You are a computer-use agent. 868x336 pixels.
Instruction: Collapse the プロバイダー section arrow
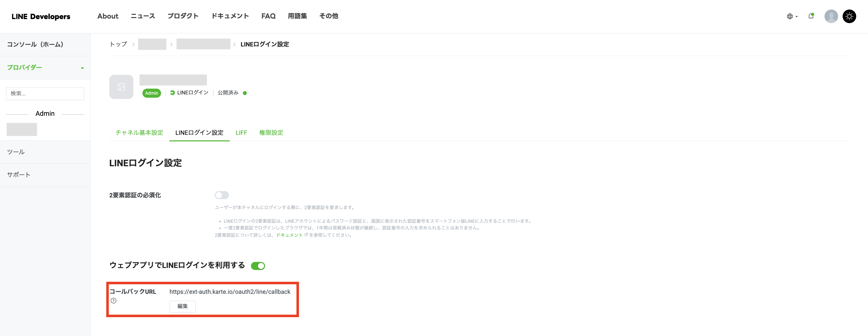tap(82, 68)
